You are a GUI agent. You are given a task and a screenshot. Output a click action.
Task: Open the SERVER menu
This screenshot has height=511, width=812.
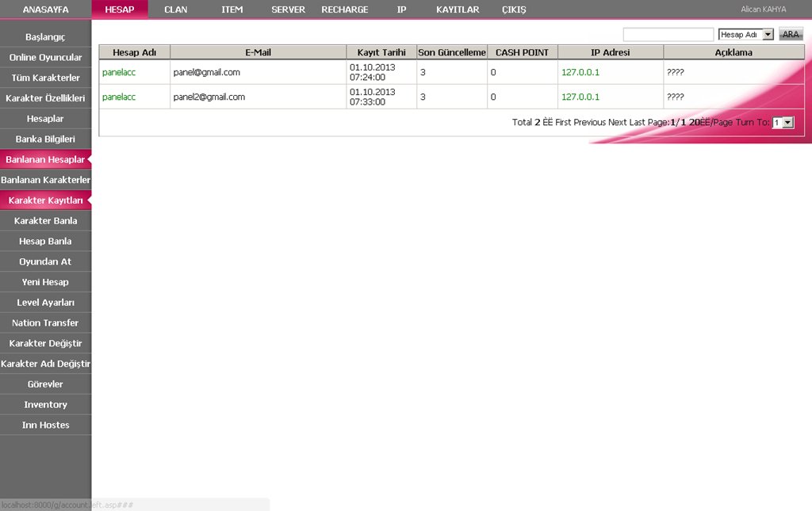point(289,10)
